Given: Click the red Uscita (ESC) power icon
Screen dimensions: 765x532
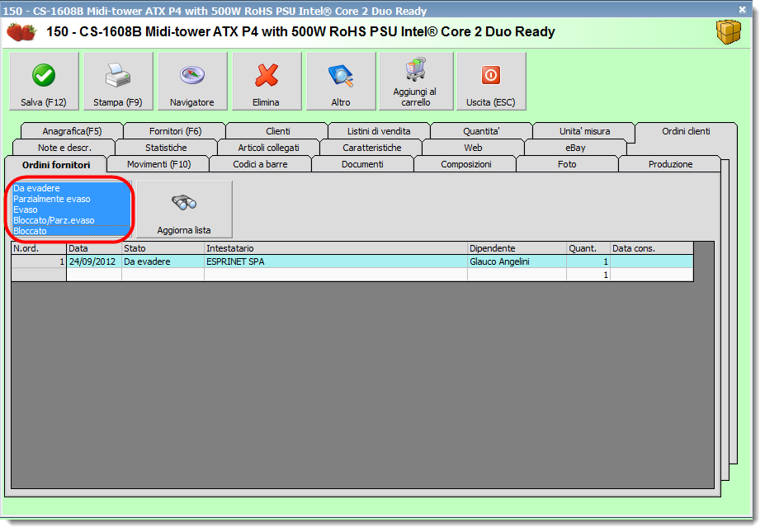Looking at the screenshot, I should coord(491,75).
